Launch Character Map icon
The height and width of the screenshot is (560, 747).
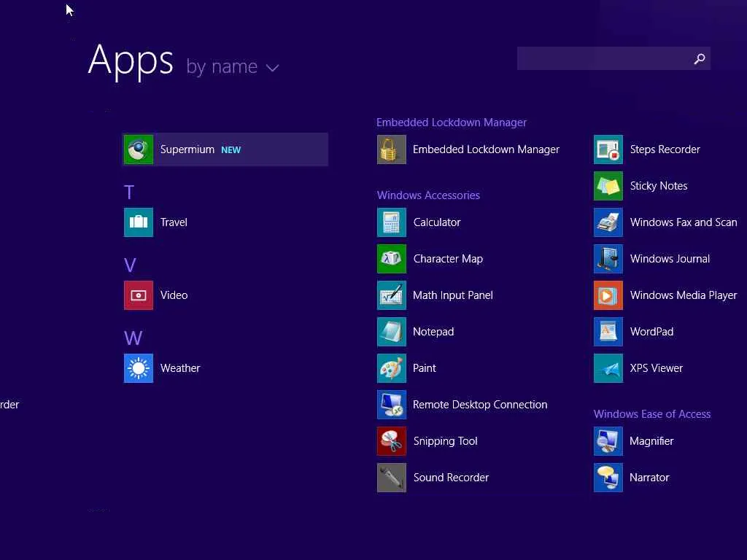392,259
